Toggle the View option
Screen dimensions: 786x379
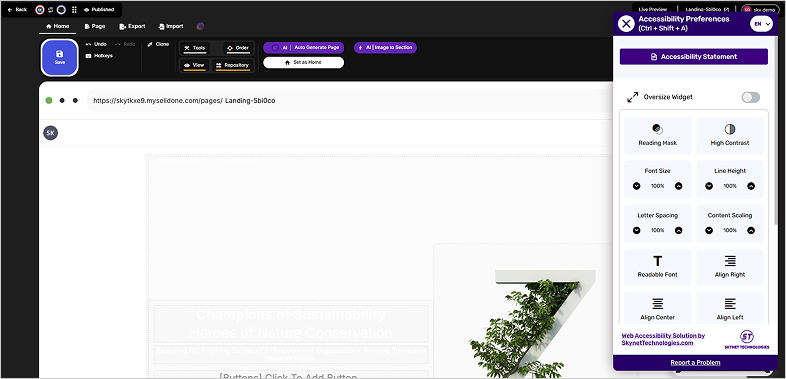194,65
